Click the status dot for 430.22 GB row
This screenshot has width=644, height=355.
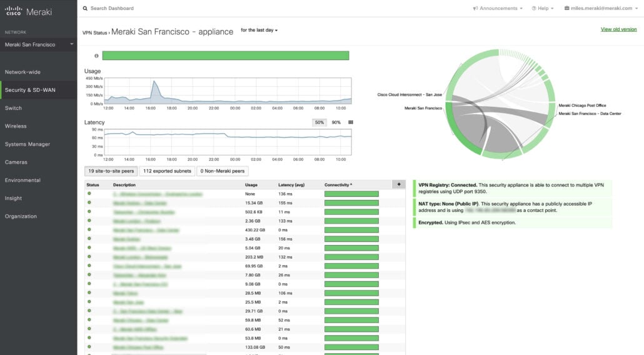coord(89,229)
